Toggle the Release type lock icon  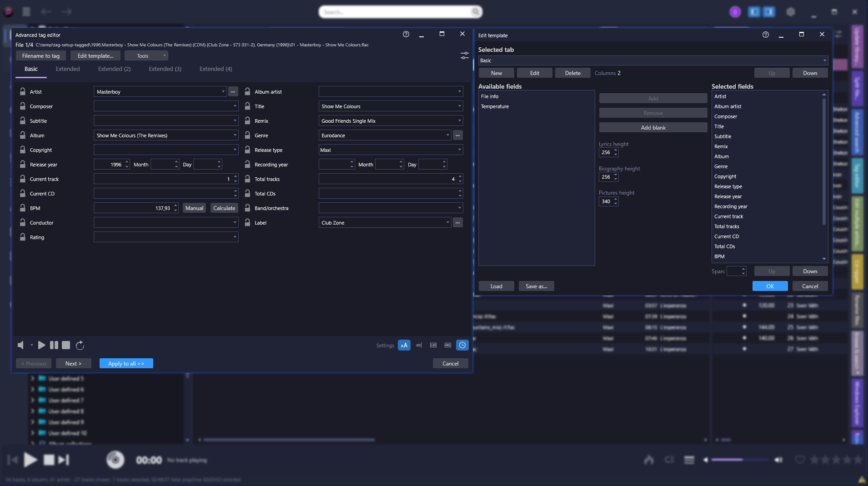(247, 150)
